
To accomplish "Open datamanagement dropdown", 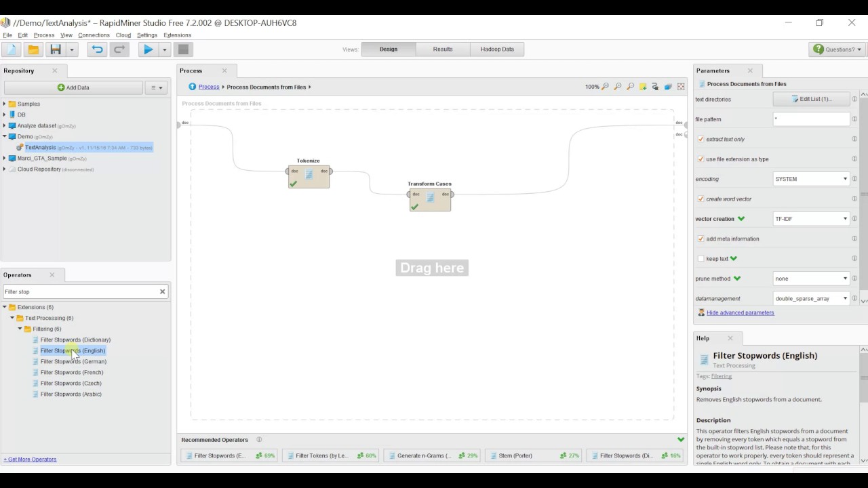I will pos(811,298).
